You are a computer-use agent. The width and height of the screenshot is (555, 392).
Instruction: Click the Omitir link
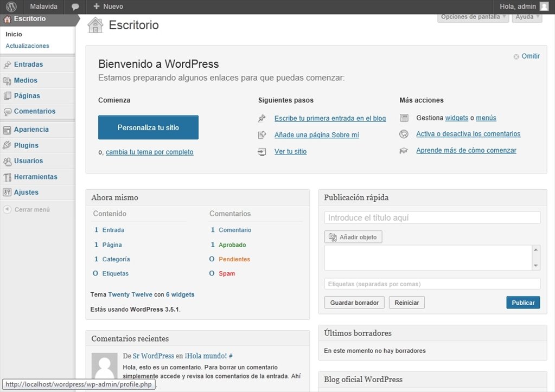click(531, 56)
